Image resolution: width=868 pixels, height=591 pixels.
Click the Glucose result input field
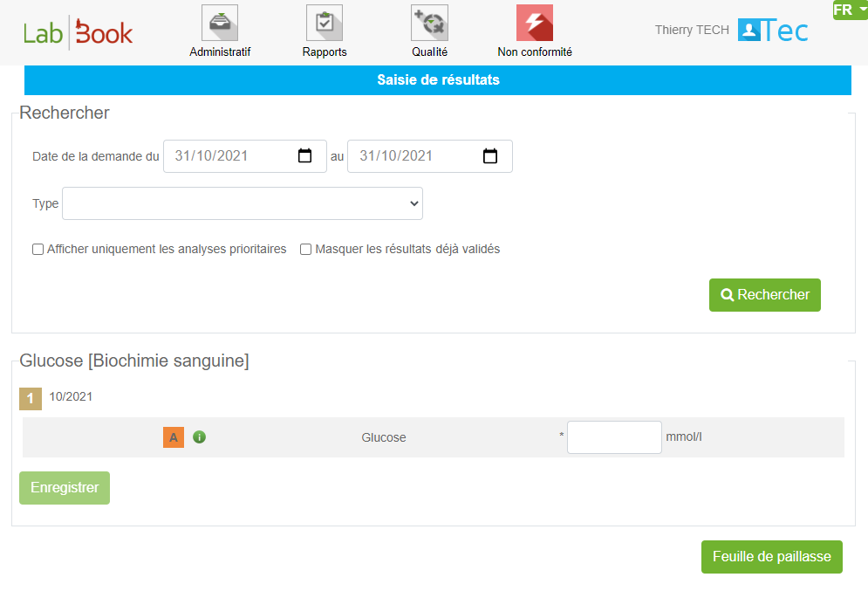614,437
